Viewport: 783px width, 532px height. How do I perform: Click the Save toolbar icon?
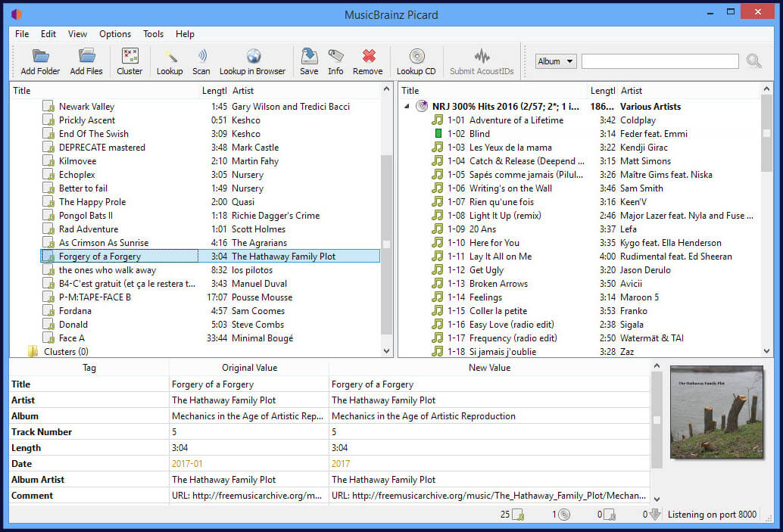(x=310, y=56)
